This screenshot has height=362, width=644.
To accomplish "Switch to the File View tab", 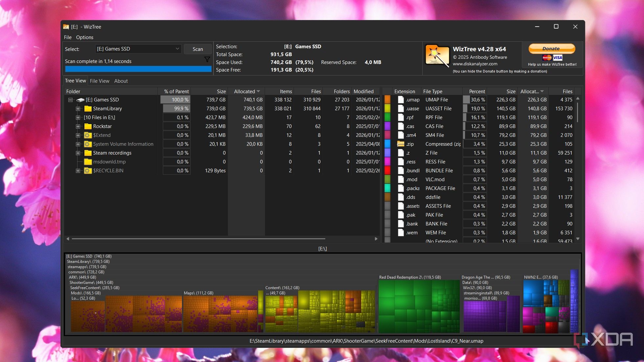I will point(100,81).
